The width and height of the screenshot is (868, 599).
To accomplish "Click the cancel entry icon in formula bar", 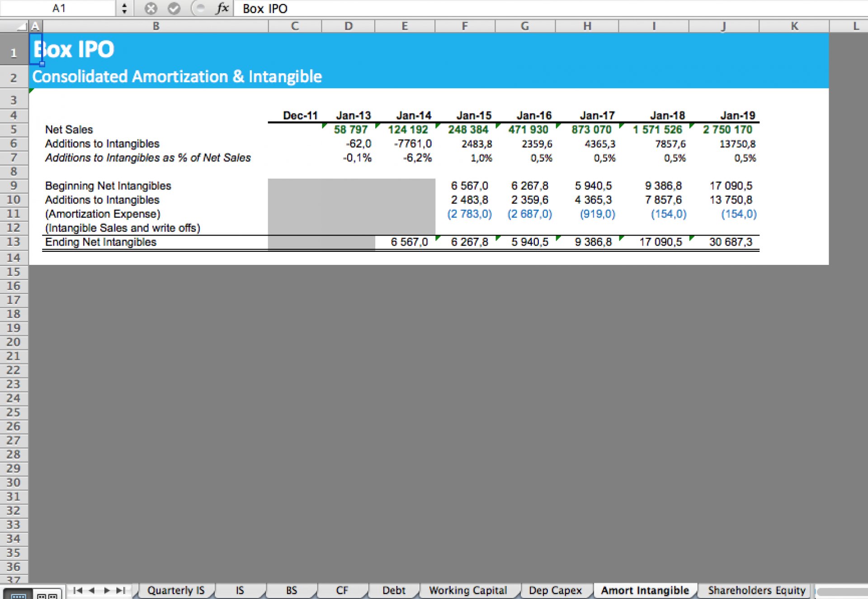I will (151, 8).
